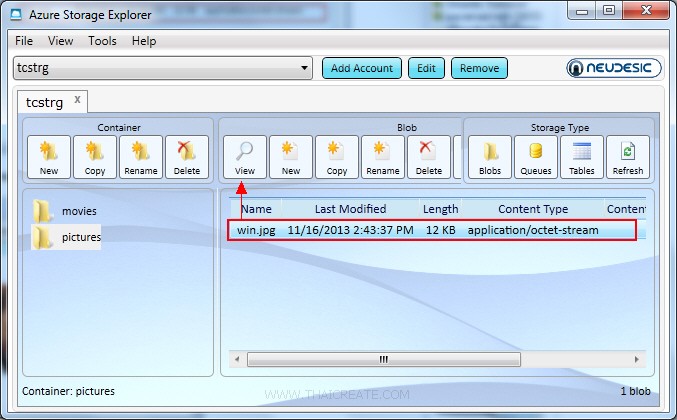Copy the selected blob
The width and height of the screenshot is (677, 420).
coord(337,157)
